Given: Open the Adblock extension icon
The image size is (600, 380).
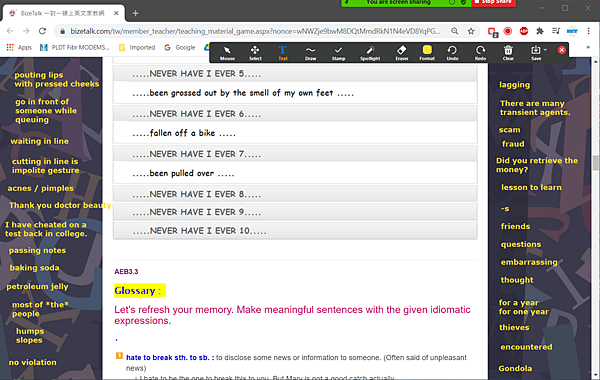Looking at the screenshot, I should pyautogui.click(x=524, y=31).
